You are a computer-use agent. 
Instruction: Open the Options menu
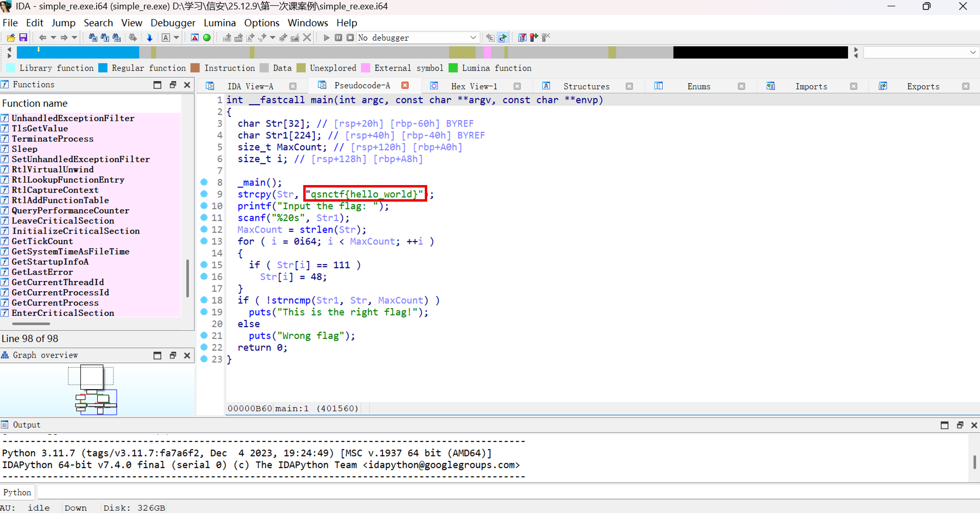[262, 23]
